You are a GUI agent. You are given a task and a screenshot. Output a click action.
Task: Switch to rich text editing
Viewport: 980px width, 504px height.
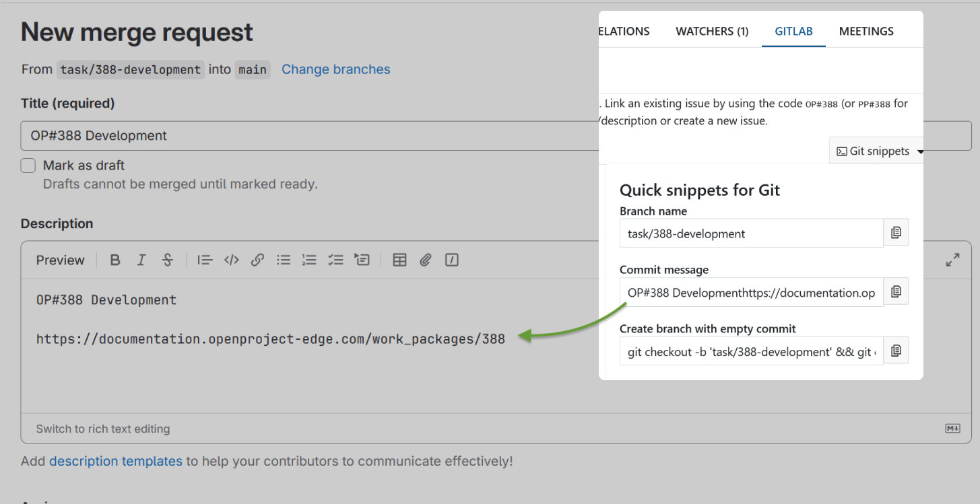point(103,429)
